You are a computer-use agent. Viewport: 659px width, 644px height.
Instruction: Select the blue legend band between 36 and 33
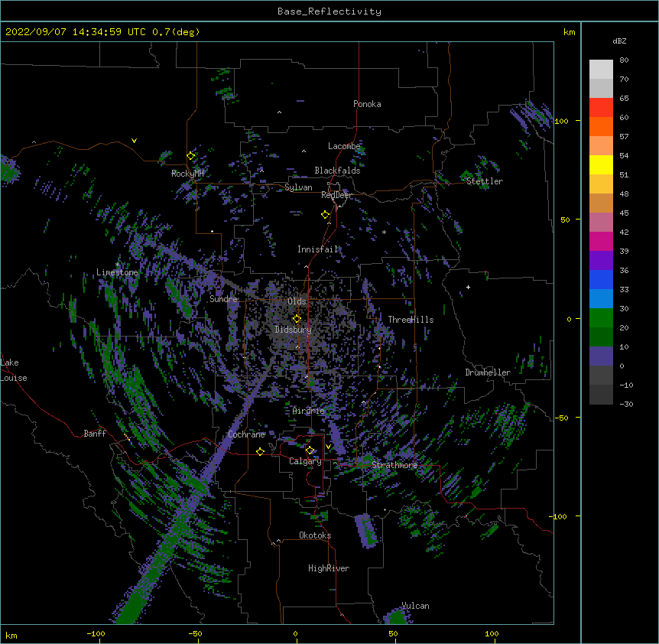point(601,279)
